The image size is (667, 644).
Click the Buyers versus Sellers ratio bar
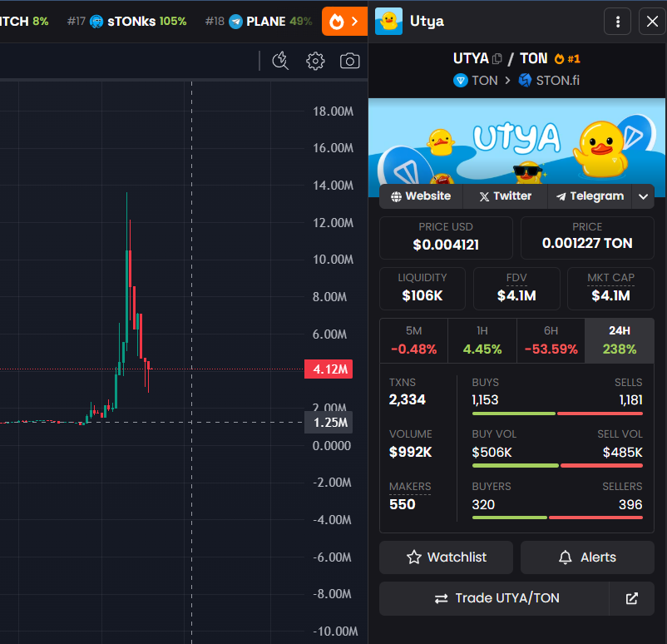(x=557, y=518)
